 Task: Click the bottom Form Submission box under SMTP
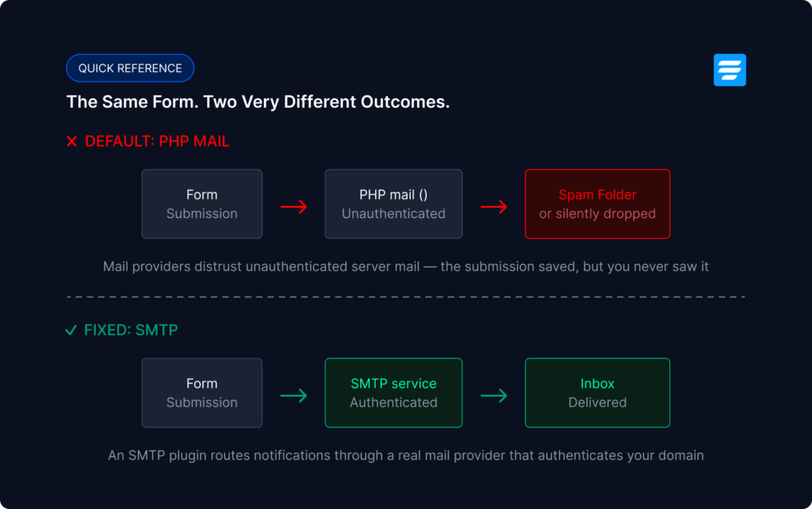[202, 392]
